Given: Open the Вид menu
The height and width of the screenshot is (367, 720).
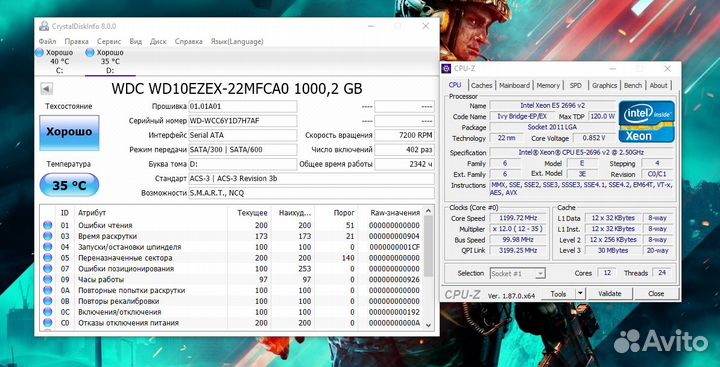Looking at the screenshot, I should point(136,41).
